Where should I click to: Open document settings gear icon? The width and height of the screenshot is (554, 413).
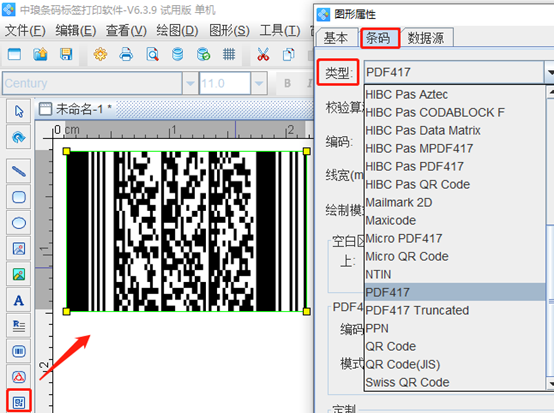[x=100, y=54]
